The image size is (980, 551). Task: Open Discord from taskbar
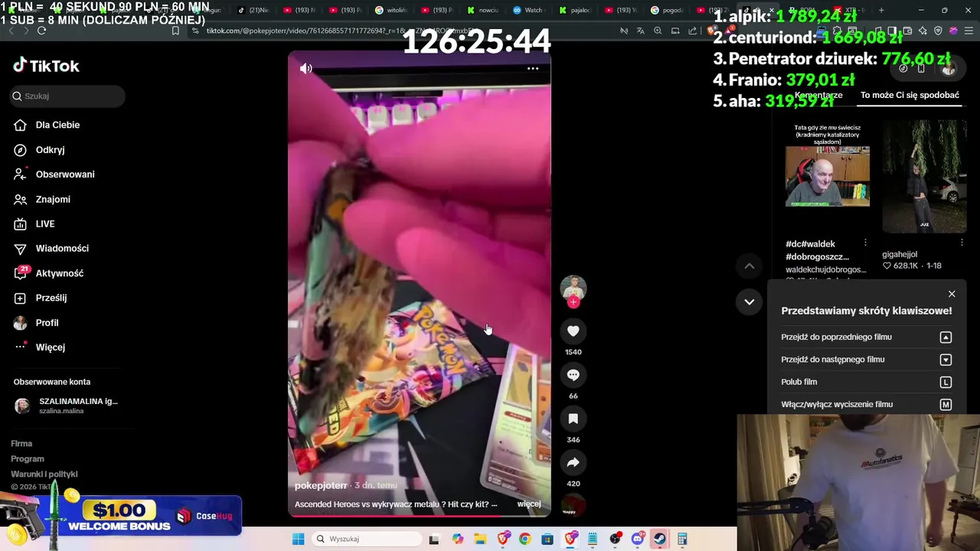pyautogui.click(x=638, y=539)
